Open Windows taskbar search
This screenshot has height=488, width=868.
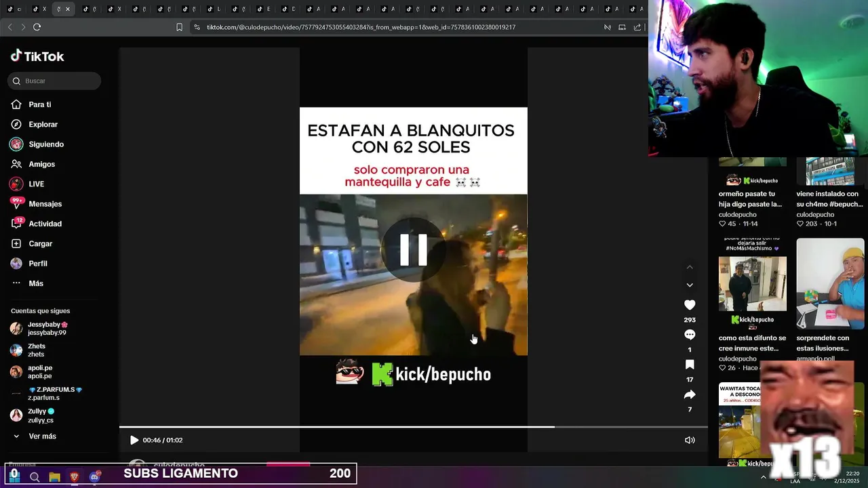point(35,477)
